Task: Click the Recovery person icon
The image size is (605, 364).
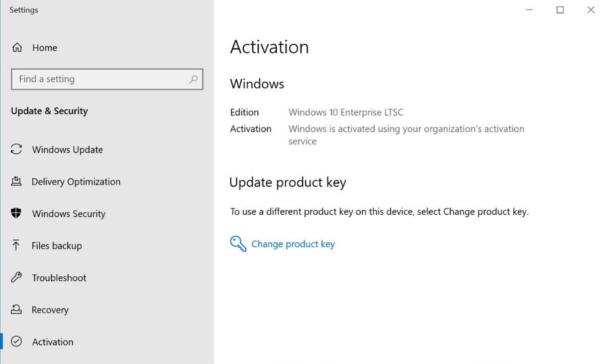Action: pos(17,309)
